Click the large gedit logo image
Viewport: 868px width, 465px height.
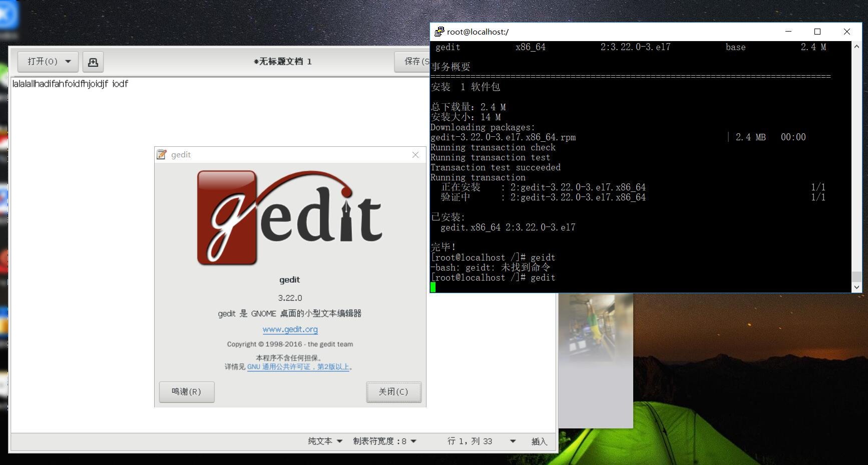coord(289,218)
